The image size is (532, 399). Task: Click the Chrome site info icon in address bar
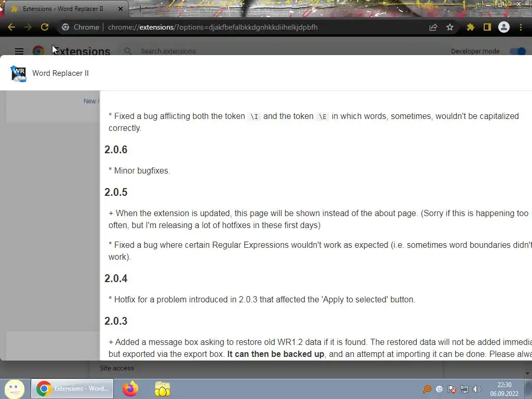tap(65, 27)
